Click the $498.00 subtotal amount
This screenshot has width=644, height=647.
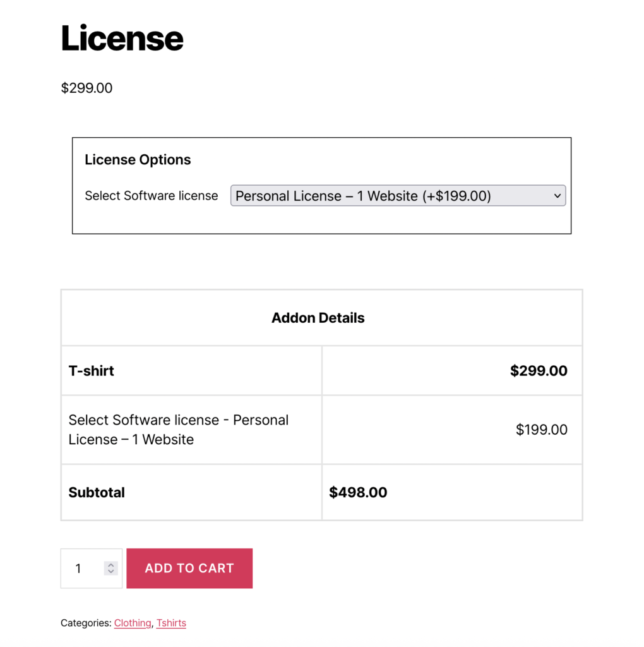tap(358, 492)
